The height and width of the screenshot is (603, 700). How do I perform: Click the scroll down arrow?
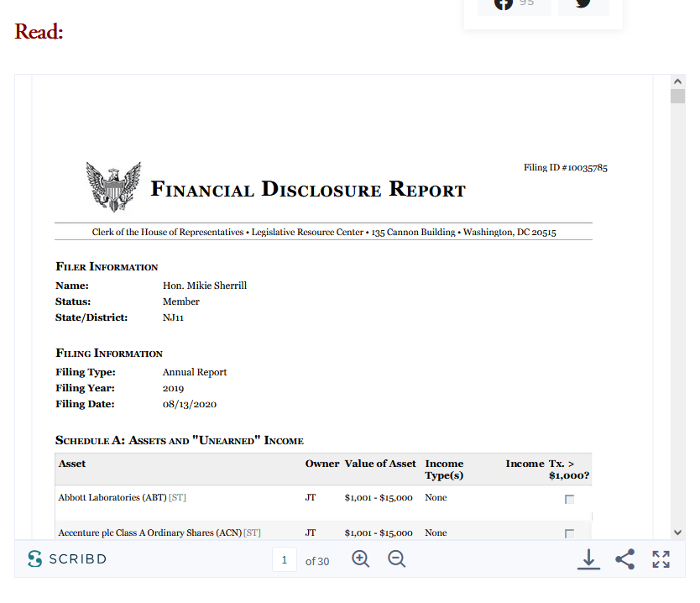[677, 532]
